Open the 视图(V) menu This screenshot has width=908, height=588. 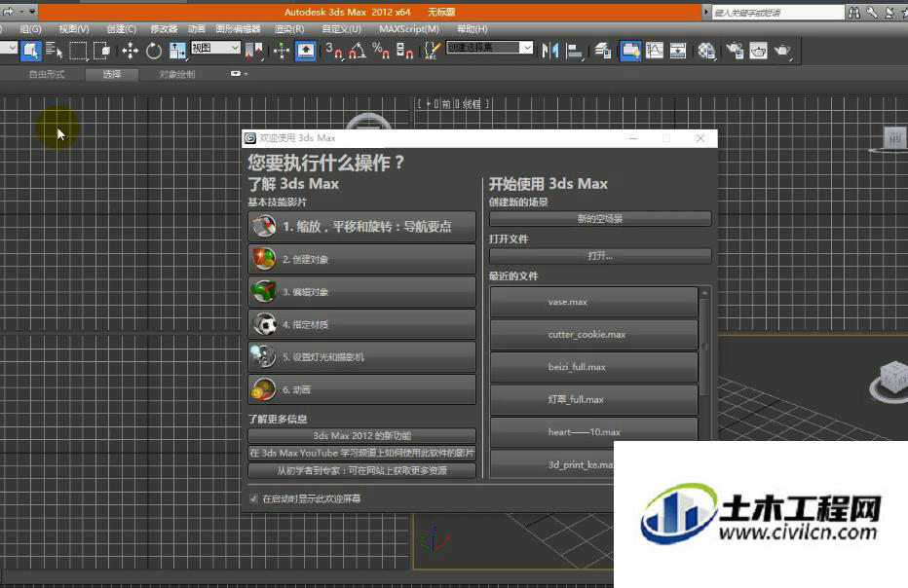pyautogui.click(x=74, y=29)
